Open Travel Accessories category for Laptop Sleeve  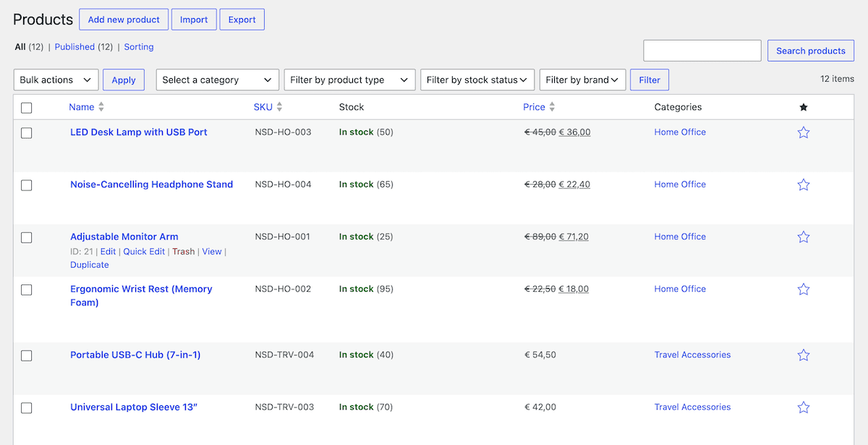692,407
